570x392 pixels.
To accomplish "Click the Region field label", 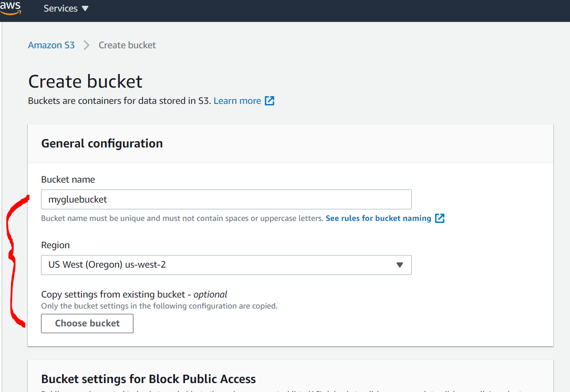I will tap(55, 245).
